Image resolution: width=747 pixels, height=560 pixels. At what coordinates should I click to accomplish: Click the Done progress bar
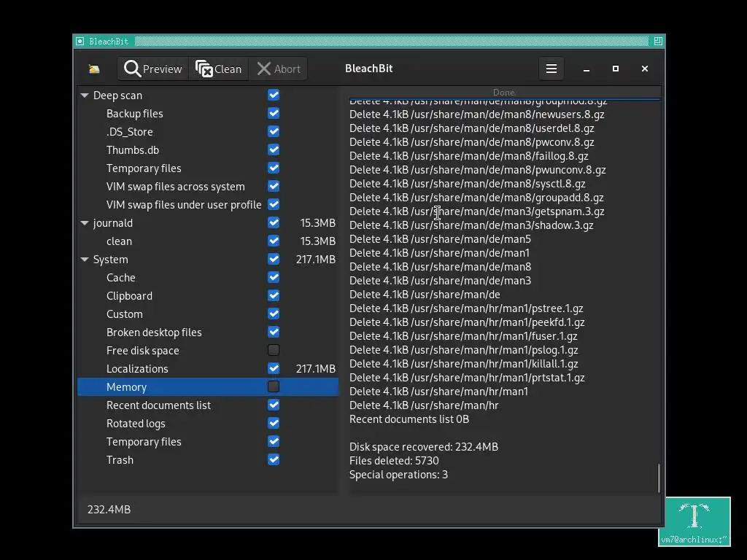coord(504,93)
